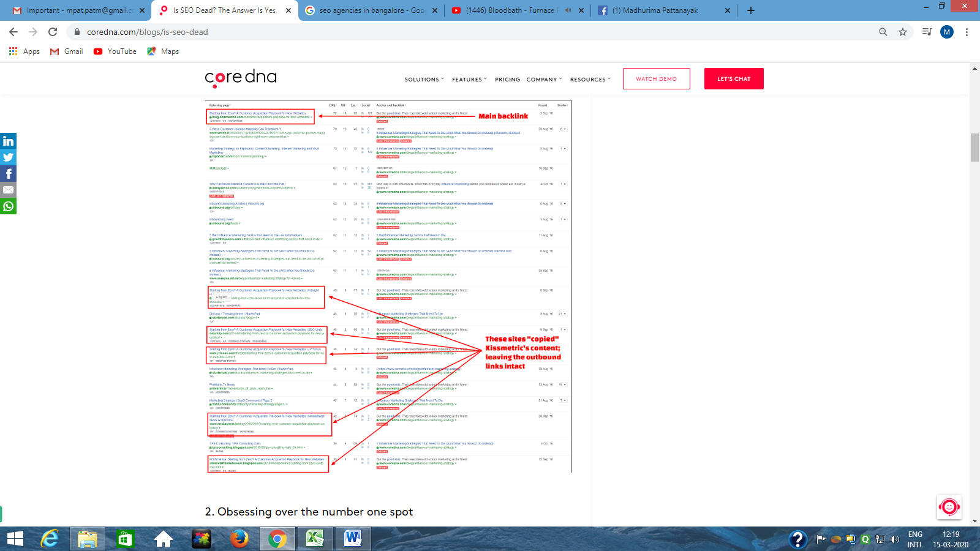Open File Explorer from taskbar
The height and width of the screenshot is (551, 980).
point(88,539)
